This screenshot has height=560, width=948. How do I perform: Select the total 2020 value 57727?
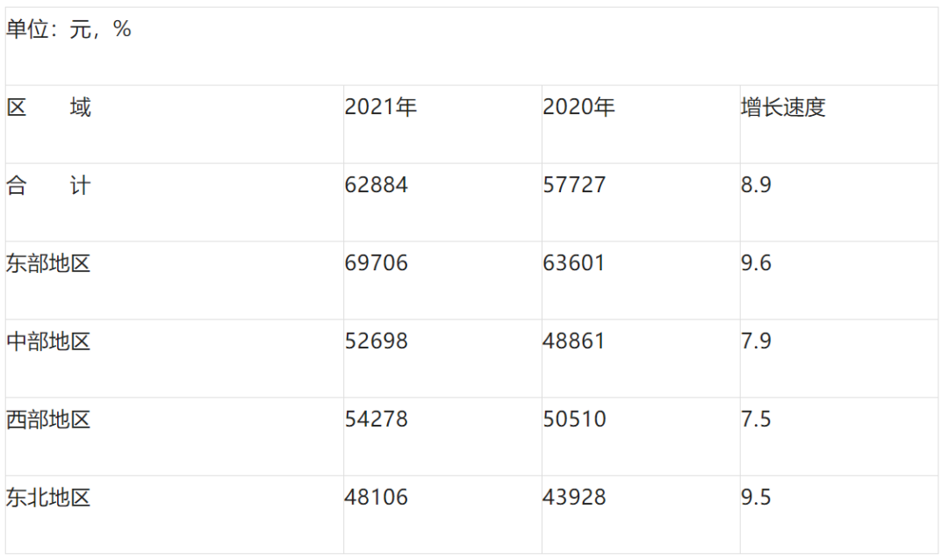click(x=574, y=186)
